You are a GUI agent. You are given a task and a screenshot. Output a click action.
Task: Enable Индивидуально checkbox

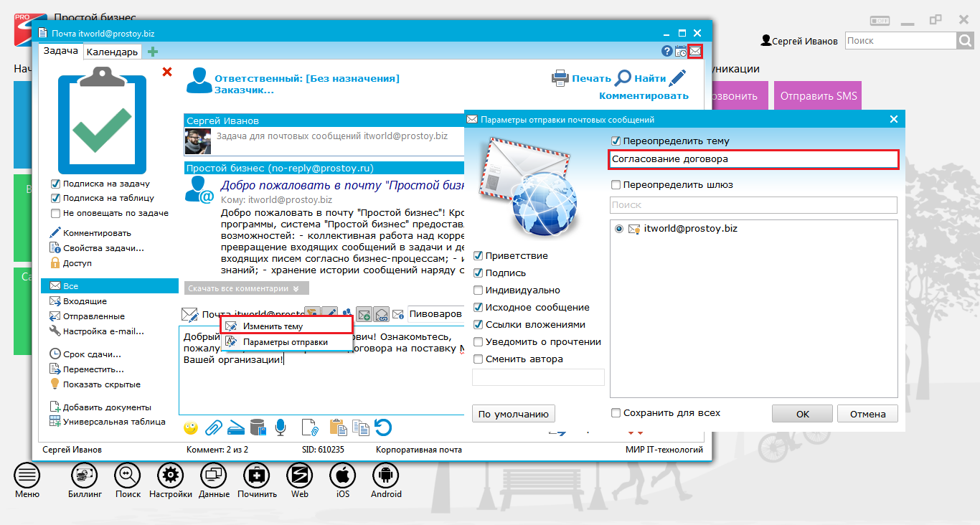(x=478, y=290)
